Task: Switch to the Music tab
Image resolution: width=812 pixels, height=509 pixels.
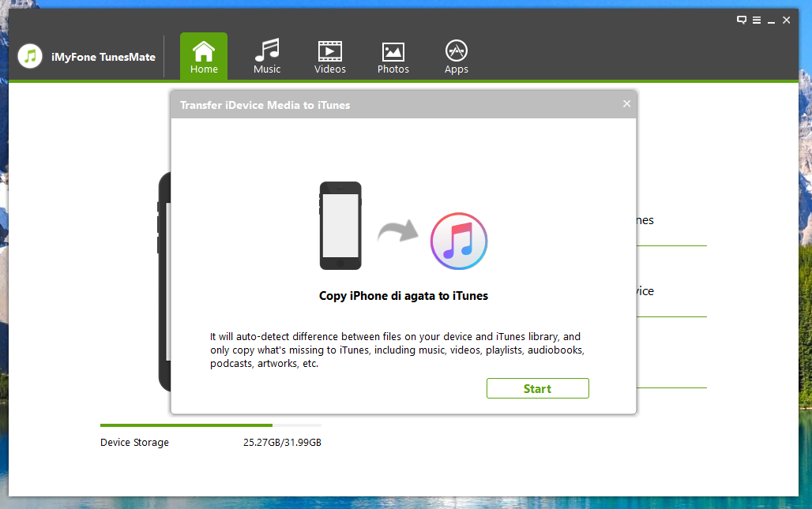Action: click(x=267, y=56)
